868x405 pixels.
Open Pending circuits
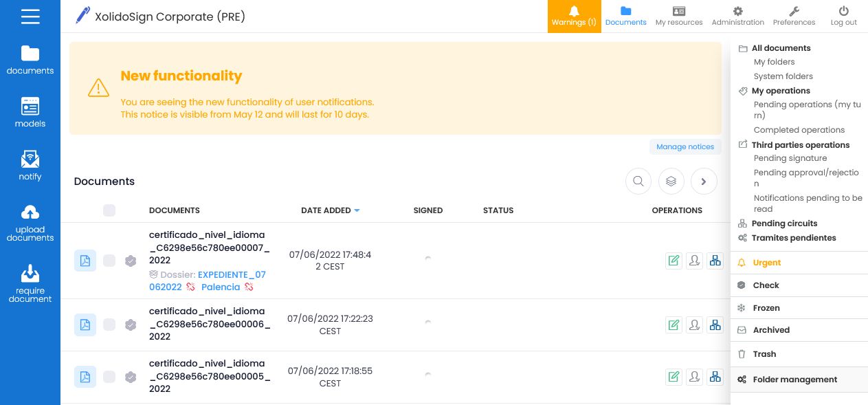(x=784, y=223)
